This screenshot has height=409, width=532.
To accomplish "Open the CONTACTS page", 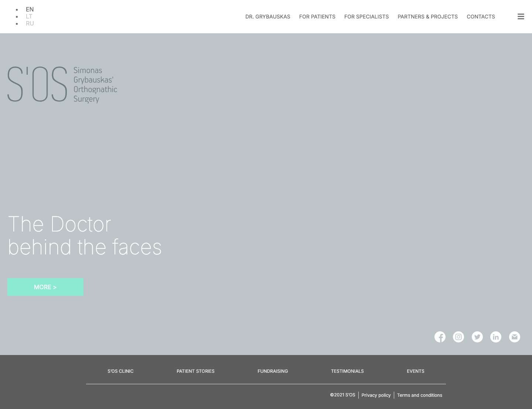I will pos(481,17).
